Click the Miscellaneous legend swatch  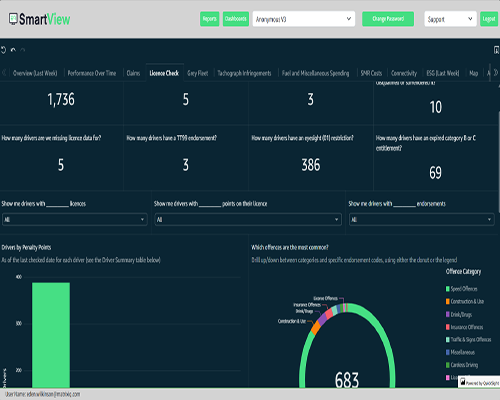pyautogui.click(x=448, y=352)
